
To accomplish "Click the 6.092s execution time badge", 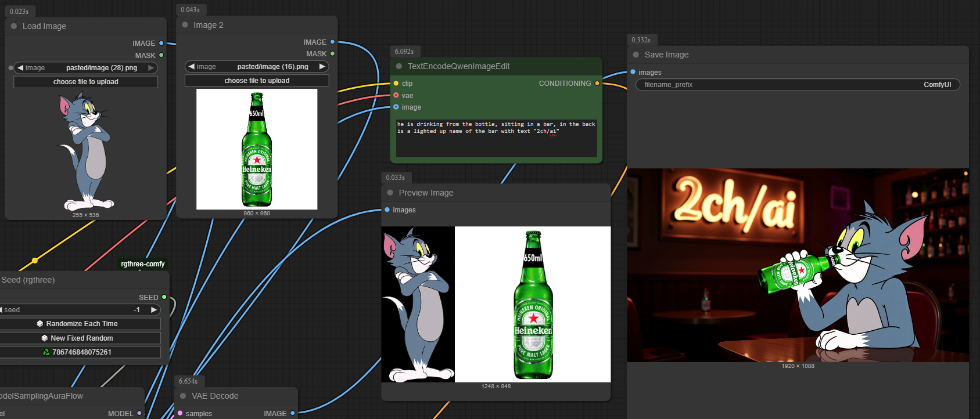I will 404,52.
